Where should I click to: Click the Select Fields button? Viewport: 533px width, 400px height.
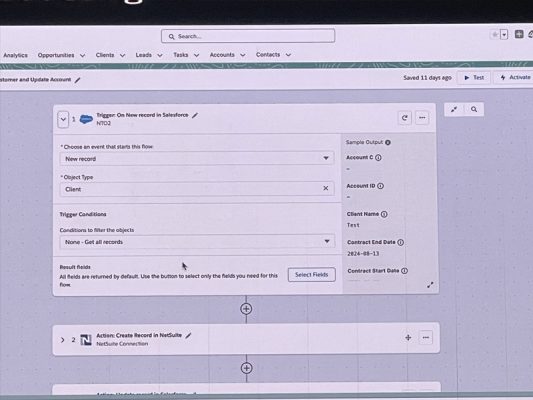(x=312, y=275)
